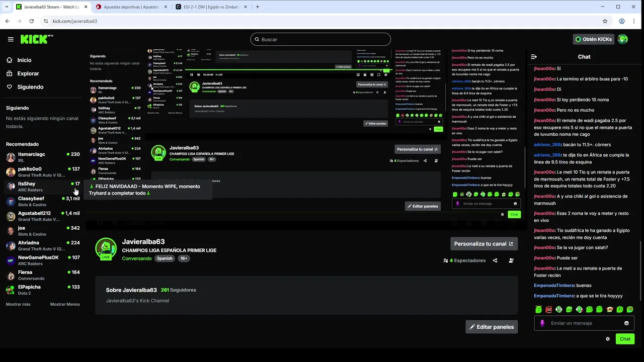
Task: Open chat settings gear icon
Action: tap(608, 339)
